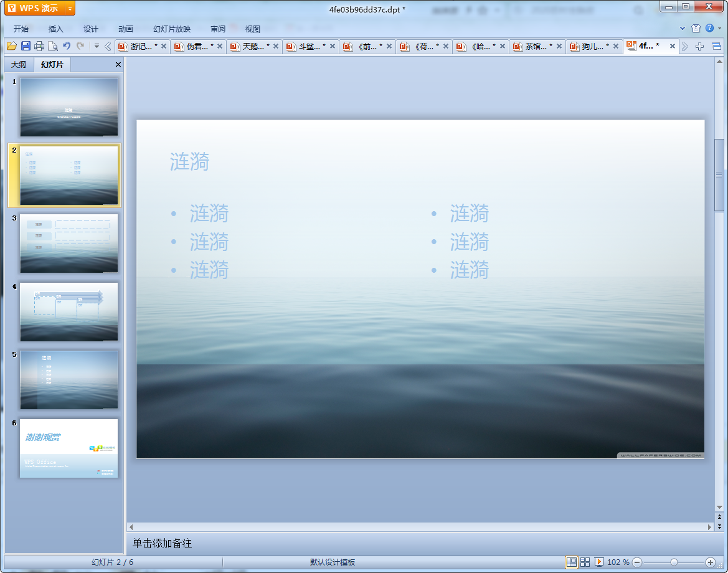Select slide 3 thumbnail
The width and height of the screenshot is (728, 573).
coord(69,244)
